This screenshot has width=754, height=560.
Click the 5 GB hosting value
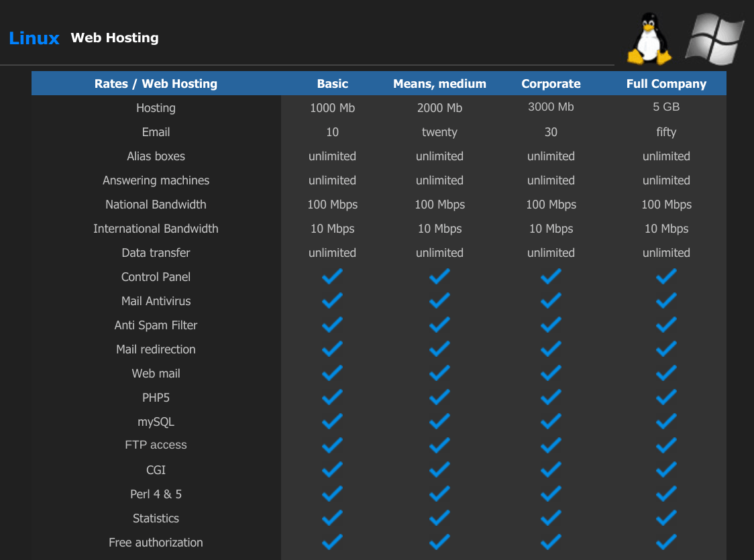[x=667, y=107]
